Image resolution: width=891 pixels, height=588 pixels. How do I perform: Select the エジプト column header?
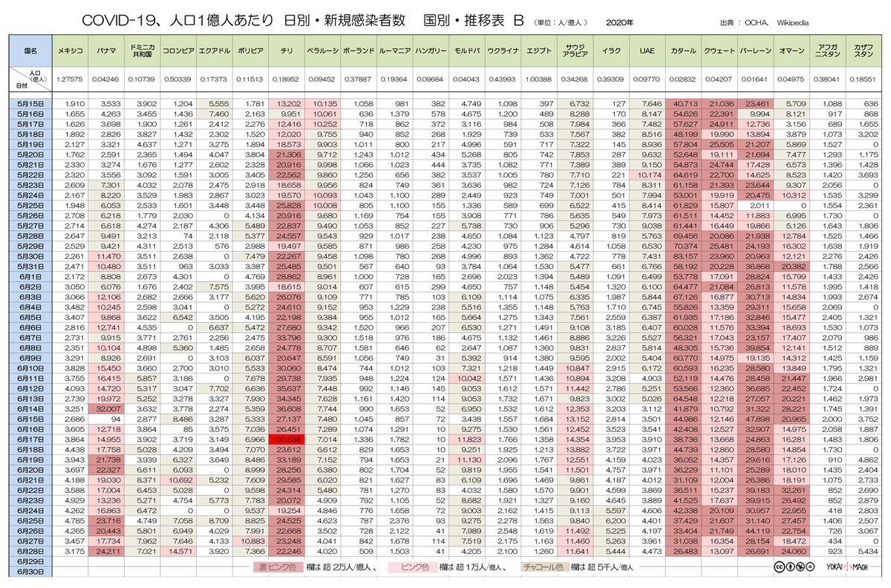538,50
